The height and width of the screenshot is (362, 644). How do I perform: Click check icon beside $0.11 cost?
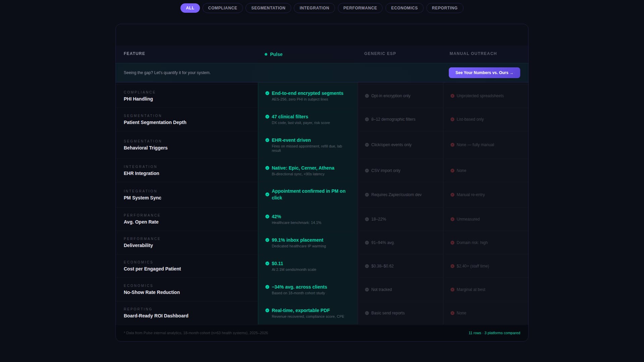[x=267, y=263]
